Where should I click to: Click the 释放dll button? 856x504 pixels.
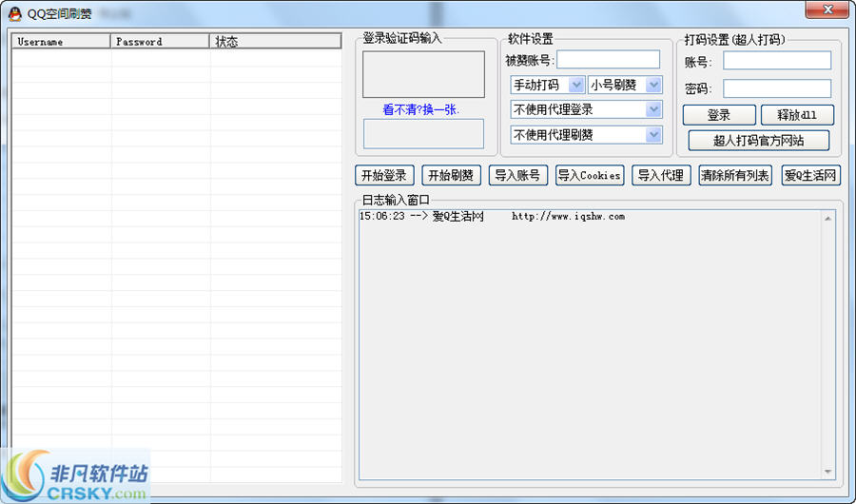(797, 115)
